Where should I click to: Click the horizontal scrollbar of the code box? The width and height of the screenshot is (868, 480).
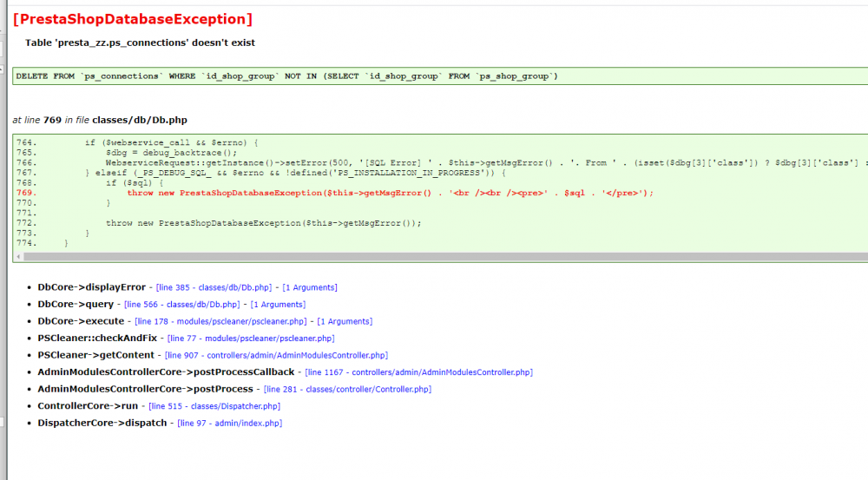445,257
